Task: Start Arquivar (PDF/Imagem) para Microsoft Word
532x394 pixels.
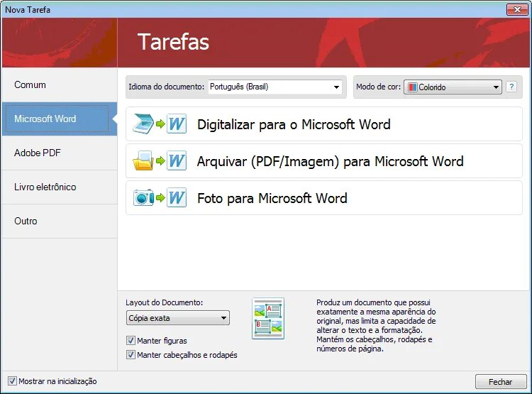Action: pyautogui.click(x=324, y=160)
